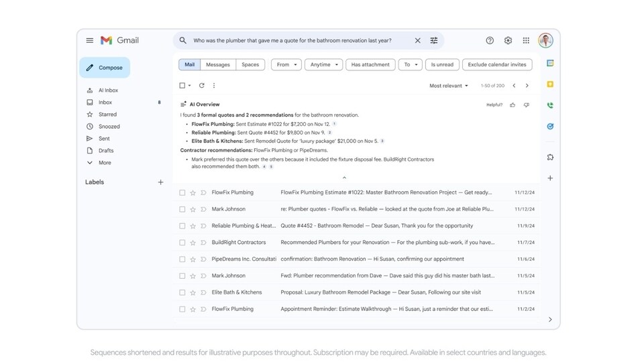Open the main menu hamburger icon
Image resolution: width=644 pixels, height=362 pixels.
[x=89, y=40]
